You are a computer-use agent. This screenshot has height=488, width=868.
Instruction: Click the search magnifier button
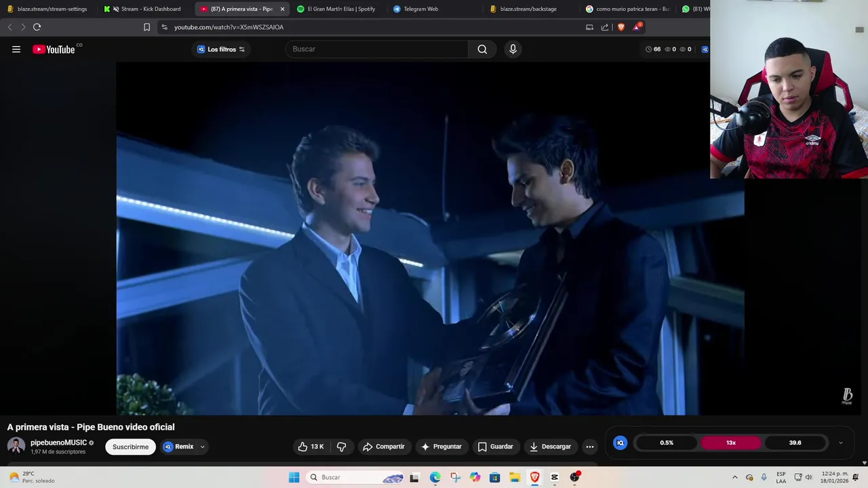coord(482,49)
